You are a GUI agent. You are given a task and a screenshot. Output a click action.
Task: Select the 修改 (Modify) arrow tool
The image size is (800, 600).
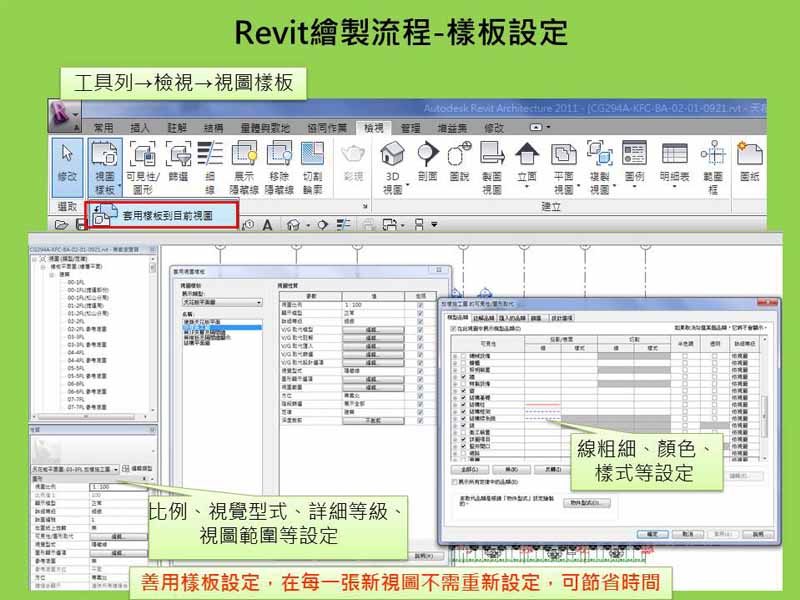[67, 167]
